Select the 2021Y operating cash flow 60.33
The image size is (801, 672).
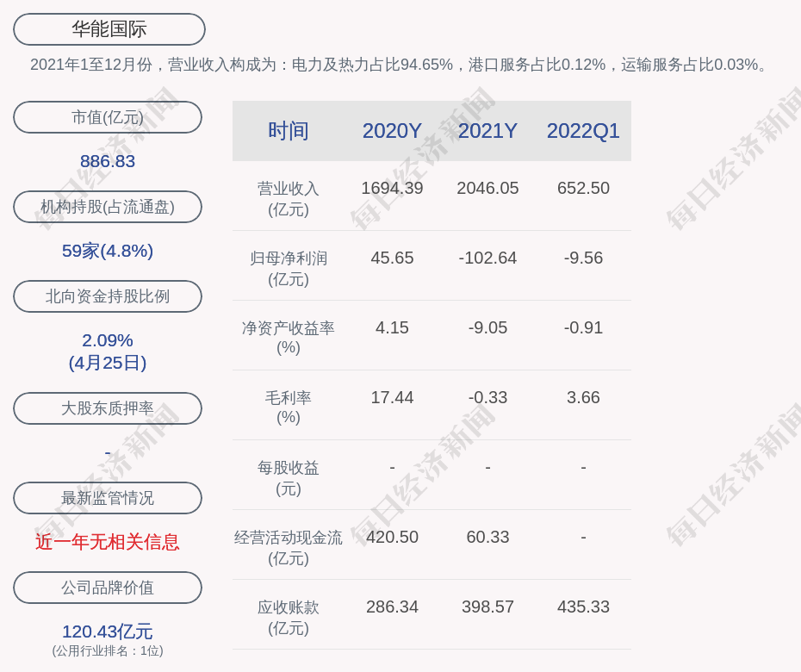(x=487, y=537)
